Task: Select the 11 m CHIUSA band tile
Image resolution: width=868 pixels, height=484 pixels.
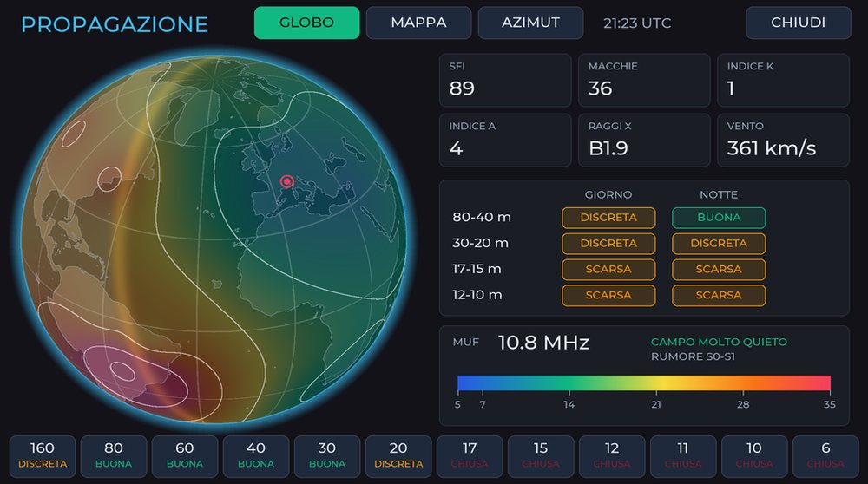Action: [x=683, y=456]
